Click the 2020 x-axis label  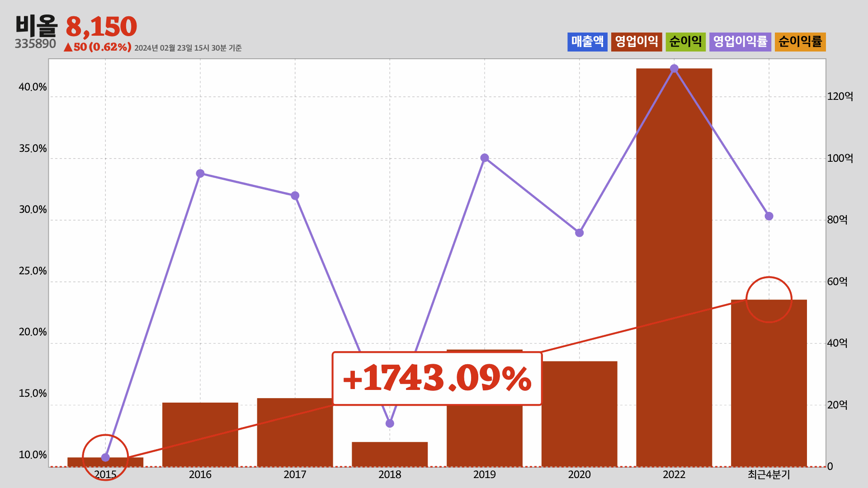pyautogui.click(x=579, y=474)
